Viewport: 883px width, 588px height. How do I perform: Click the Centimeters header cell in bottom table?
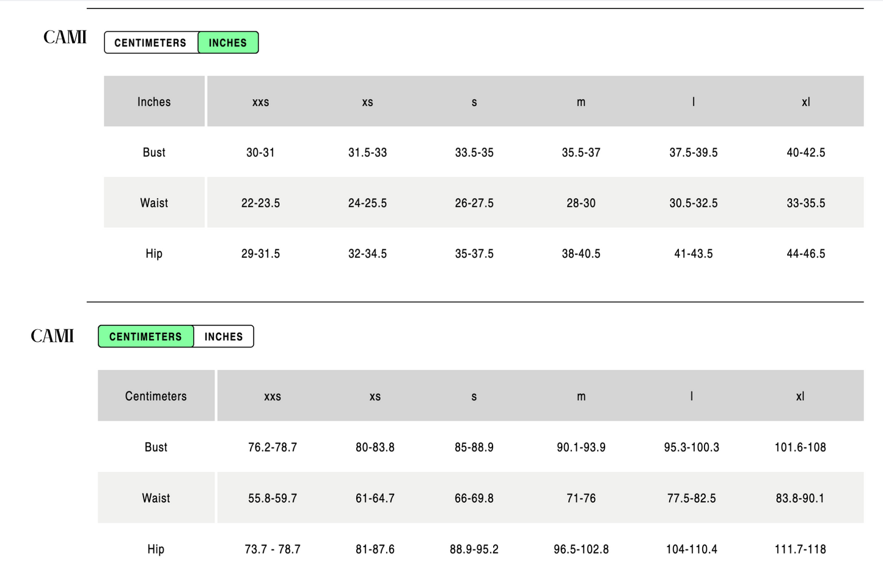[x=156, y=396]
